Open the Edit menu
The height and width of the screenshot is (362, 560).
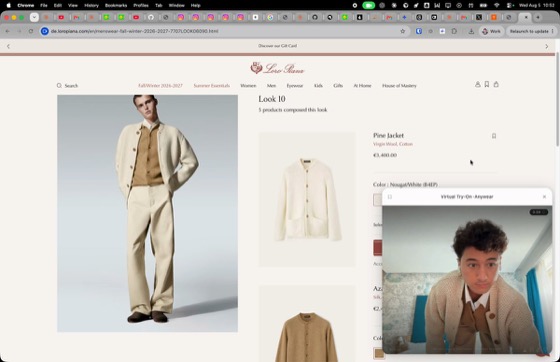point(58,5)
